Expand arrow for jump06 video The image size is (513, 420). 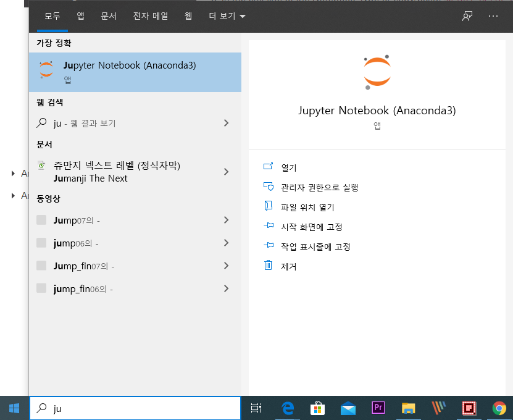[x=226, y=243]
